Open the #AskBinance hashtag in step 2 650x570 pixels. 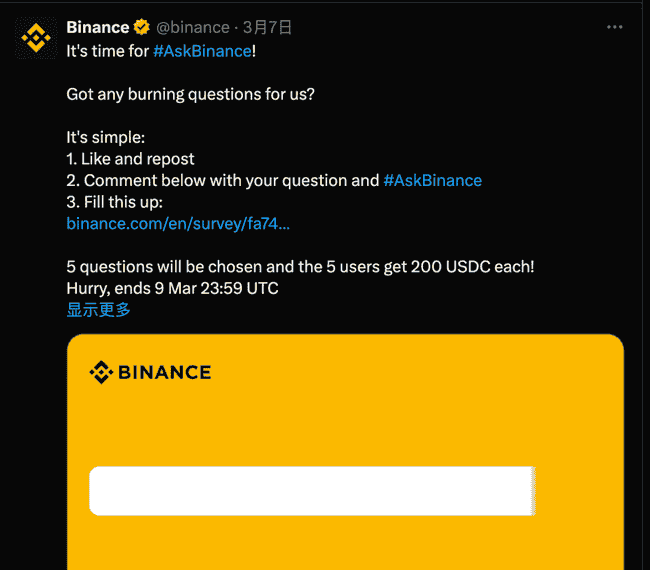click(x=432, y=181)
